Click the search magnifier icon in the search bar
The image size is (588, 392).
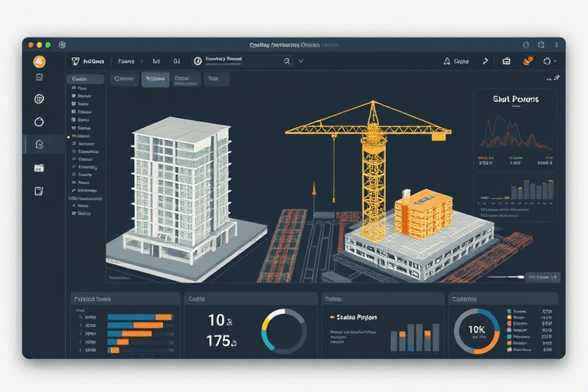point(287,61)
